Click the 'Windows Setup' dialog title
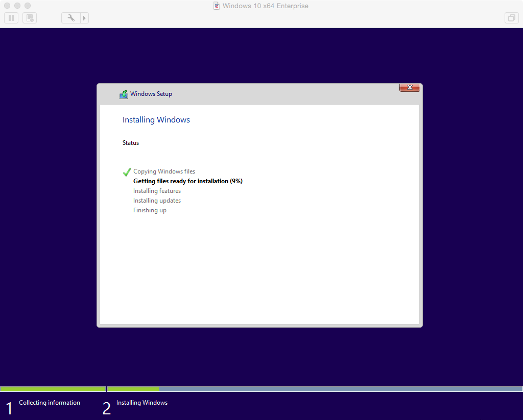The width and height of the screenshot is (523, 420). [151, 94]
